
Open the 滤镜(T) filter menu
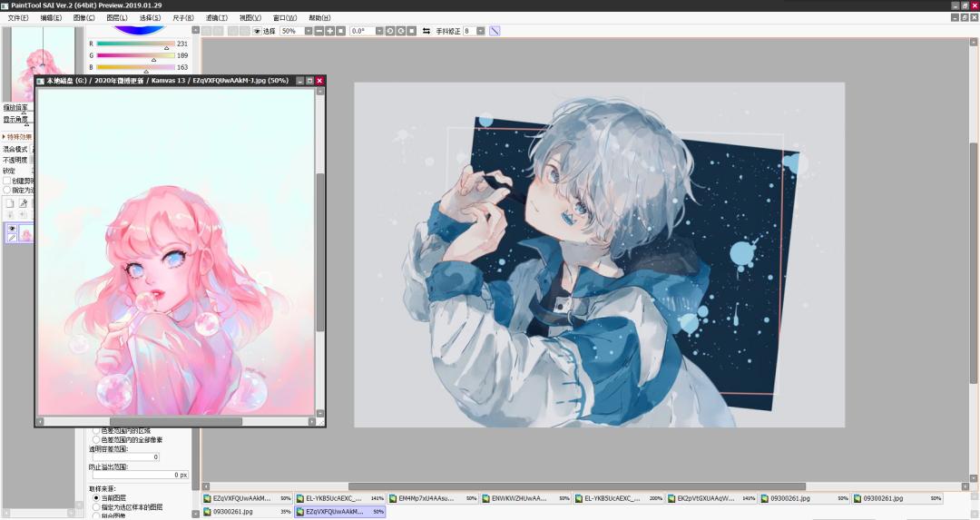[x=216, y=18]
